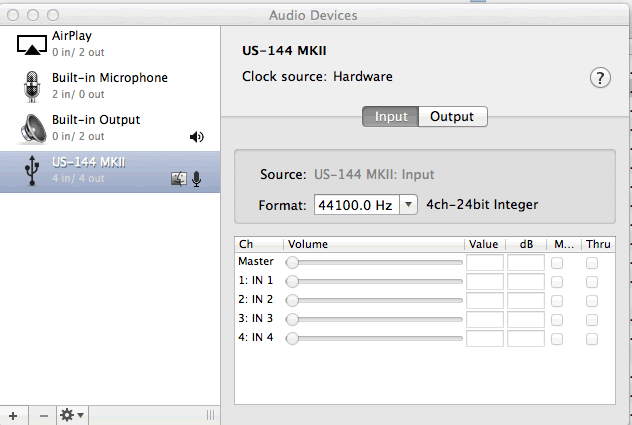Screen dimensions: 632x425
Task: Click 'Clock source: Hardware' text
Action: pyautogui.click(x=317, y=77)
